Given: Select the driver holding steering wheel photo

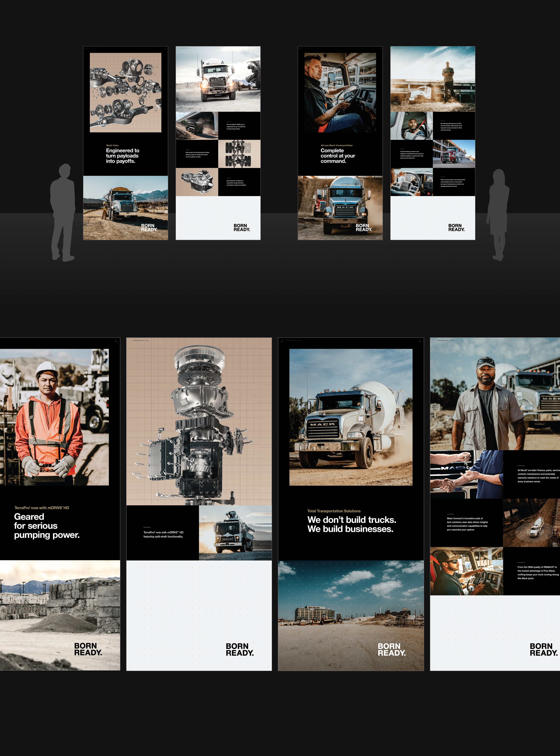Looking at the screenshot, I should pyautogui.click(x=340, y=92).
